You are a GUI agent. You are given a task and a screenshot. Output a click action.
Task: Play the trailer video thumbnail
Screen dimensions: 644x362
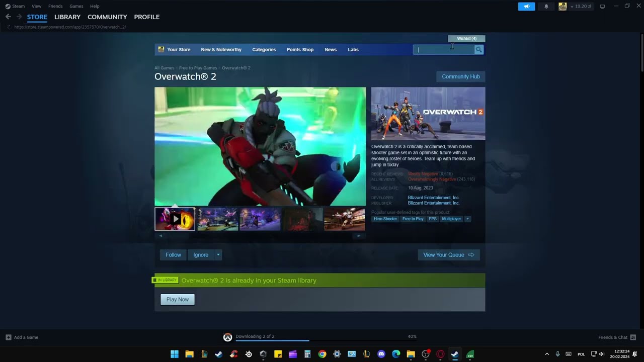pyautogui.click(x=175, y=219)
